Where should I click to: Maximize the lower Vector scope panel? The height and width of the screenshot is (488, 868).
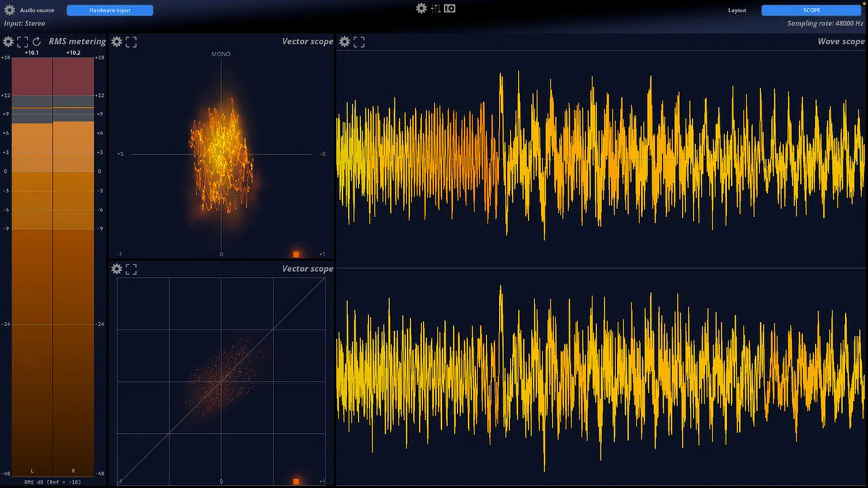point(131,269)
